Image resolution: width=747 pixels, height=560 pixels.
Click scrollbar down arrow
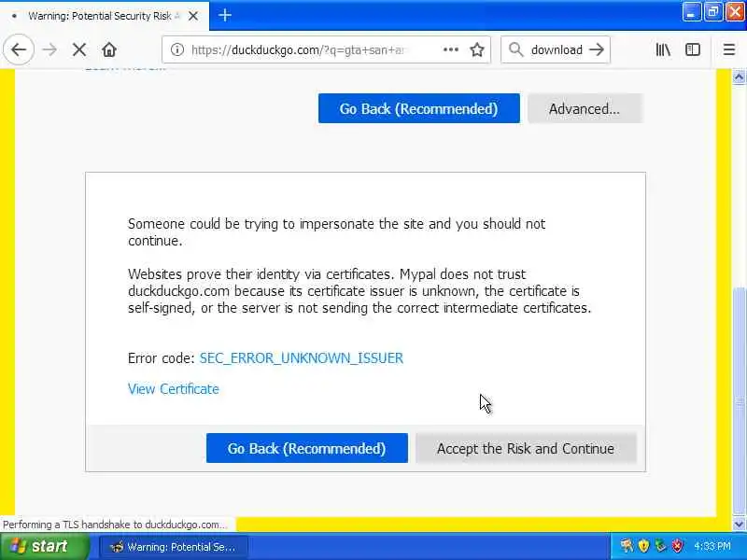tap(739, 525)
